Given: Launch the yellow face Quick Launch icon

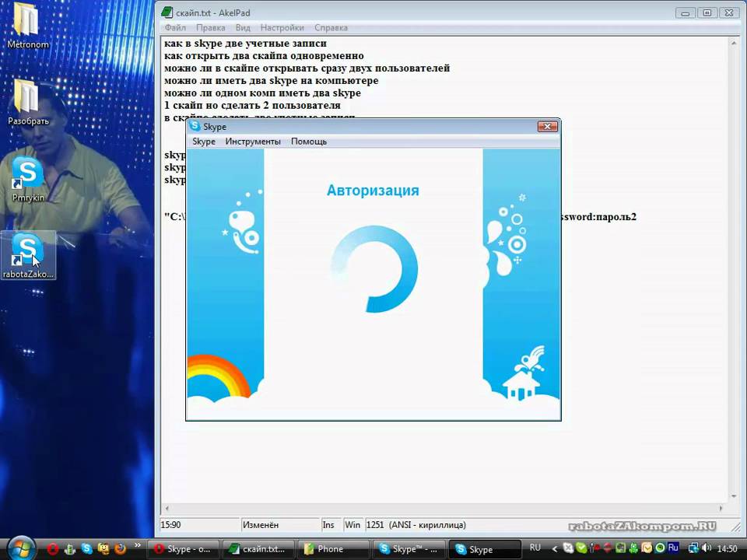Looking at the screenshot, I should pos(103,549).
